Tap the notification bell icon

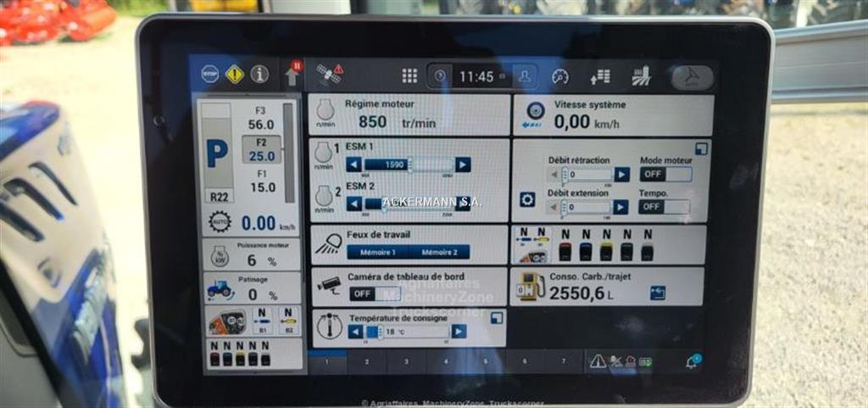[x=692, y=361]
